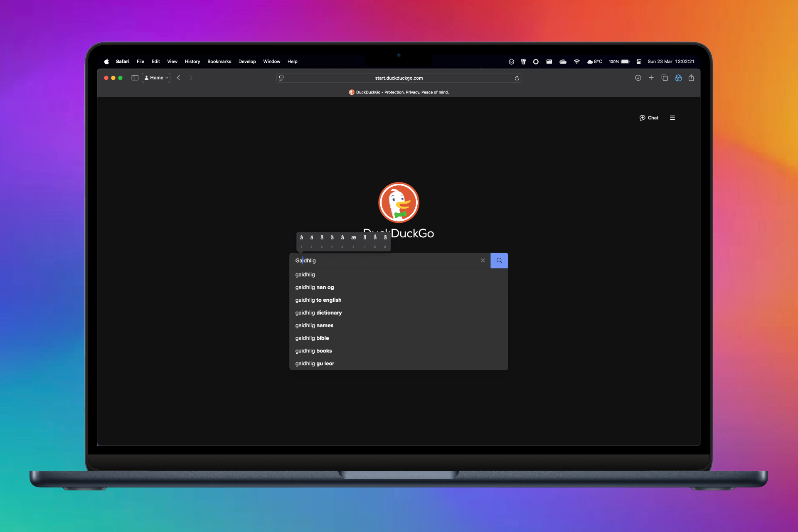Click the stacked layers menu bar icon
This screenshot has width=798, height=532.
[x=511, y=62]
